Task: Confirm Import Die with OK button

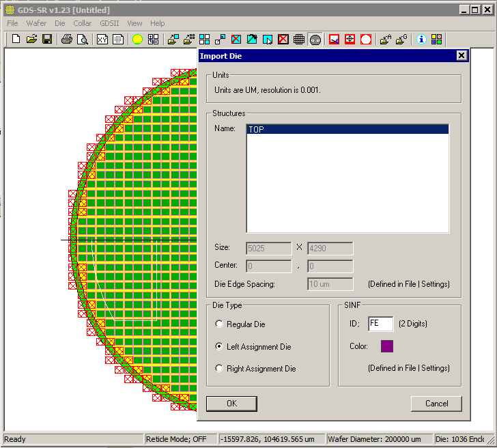Action: (231, 404)
